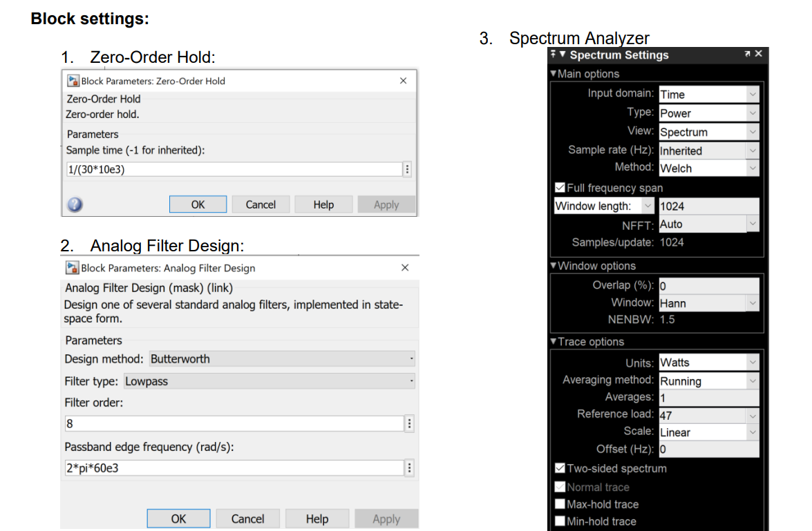The image size is (812, 531).
Task: Click the Help question mark in Zero-Order Hold dialog
Action: point(75,204)
